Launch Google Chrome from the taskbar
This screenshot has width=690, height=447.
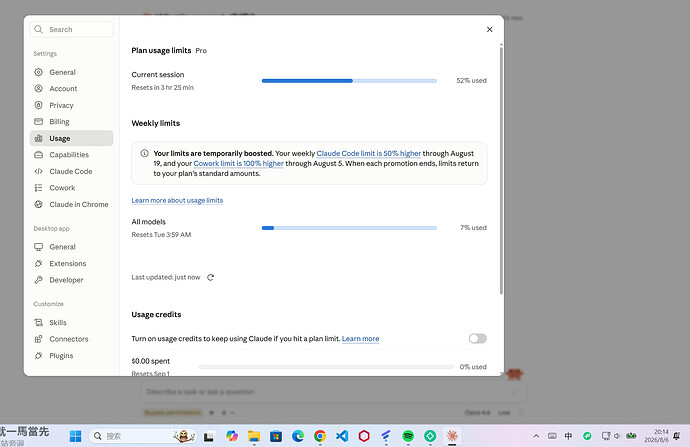[x=320, y=436]
